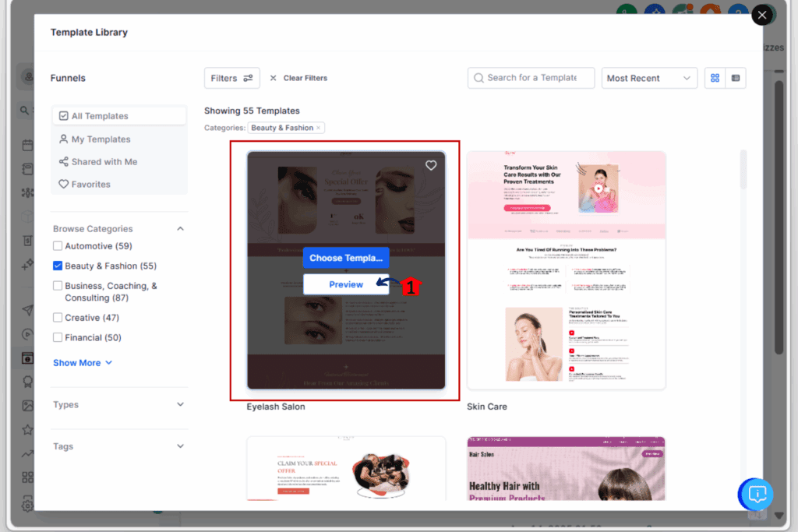Open the media image sidebar icon
The image size is (798, 532).
pyautogui.click(x=27, y=405)
